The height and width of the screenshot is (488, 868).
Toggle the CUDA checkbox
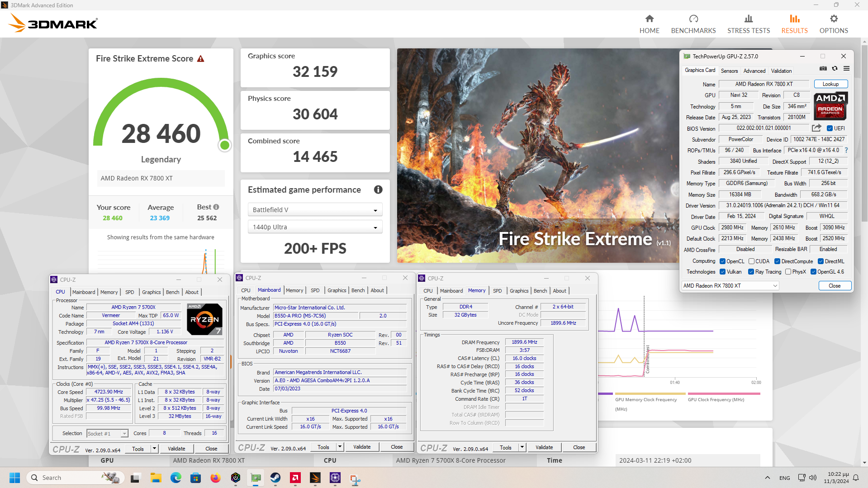click(751, 261)
